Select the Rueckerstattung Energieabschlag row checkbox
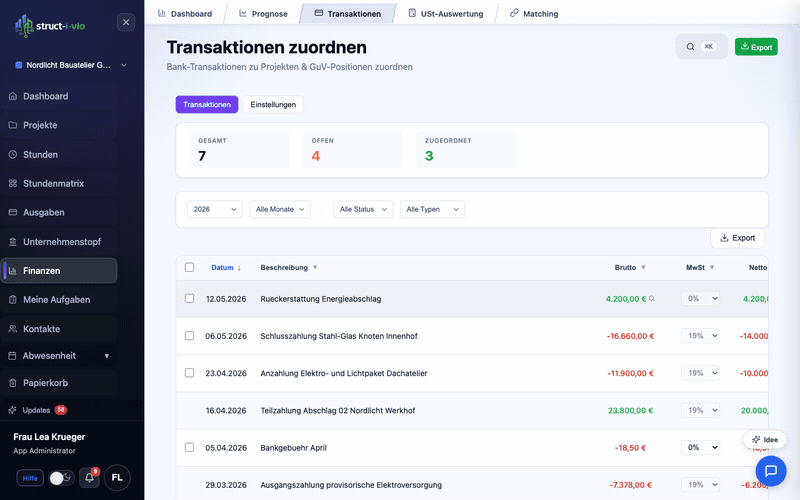800x500 pixels. (190, 299)
